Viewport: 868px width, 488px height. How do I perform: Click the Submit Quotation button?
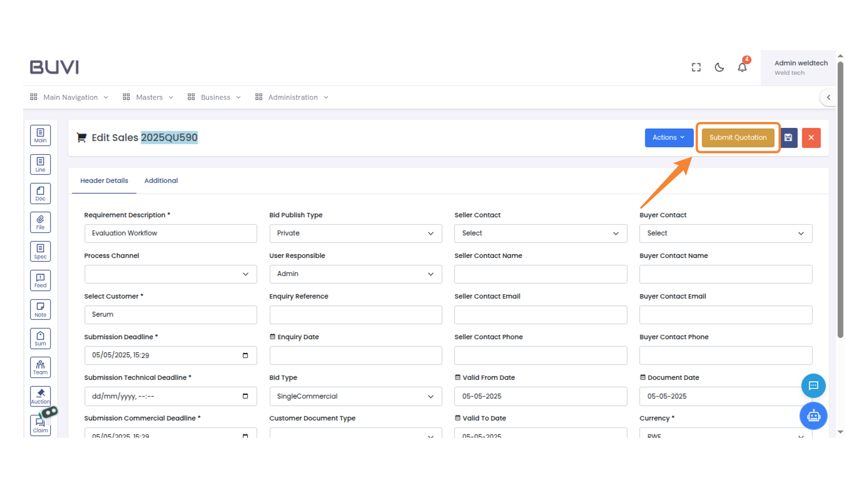738,137
